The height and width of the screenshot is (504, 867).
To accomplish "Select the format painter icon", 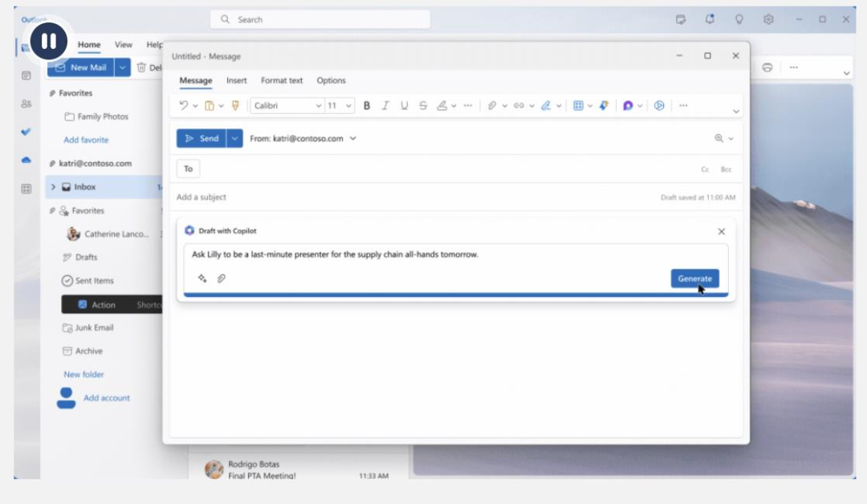I will [x=235, y=106].
